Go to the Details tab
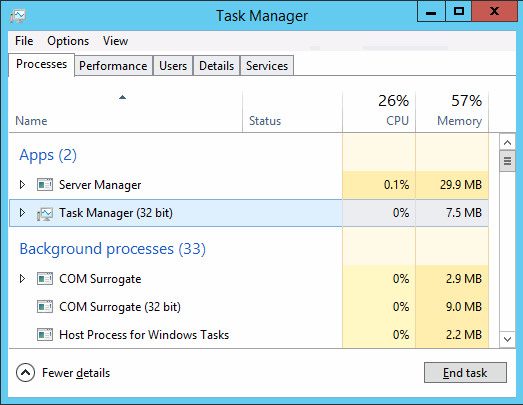The width and height of the screenshot is (523, 405). click(216, 66)
